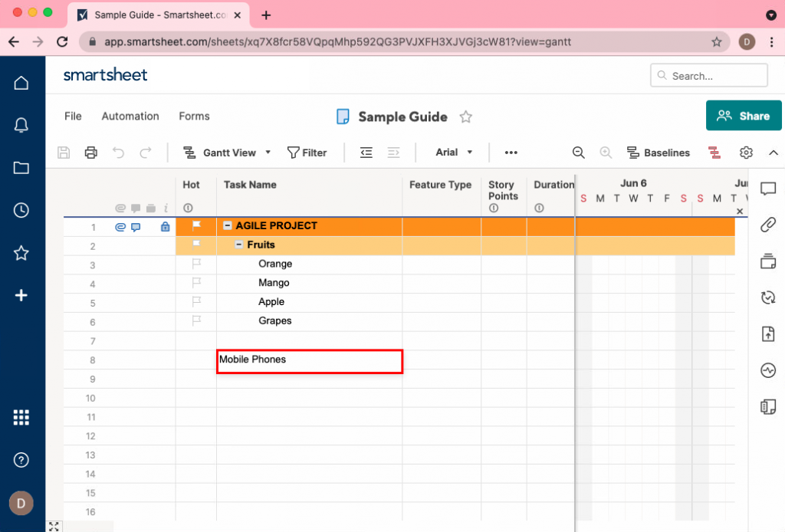Viewport: 785px width, 532px height.
Task: Click the Undo arrow
Action: tap(118, 153)
